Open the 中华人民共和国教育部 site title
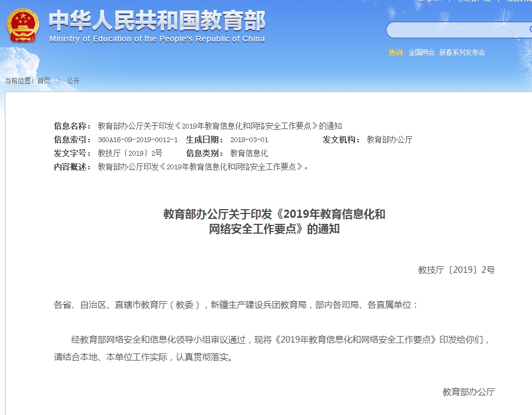The height and width of the screenshot is (415, 532). pyautogui.click(x=157, y=21)
